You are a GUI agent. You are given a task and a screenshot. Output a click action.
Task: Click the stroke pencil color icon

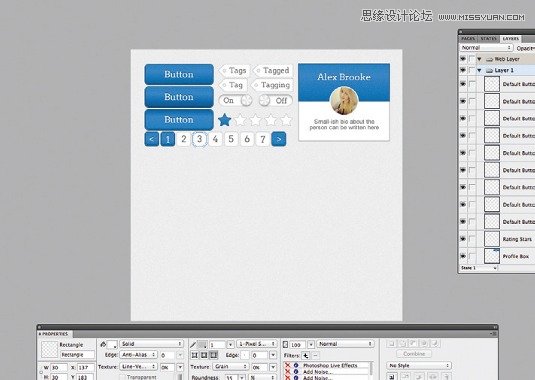point(193,344)
